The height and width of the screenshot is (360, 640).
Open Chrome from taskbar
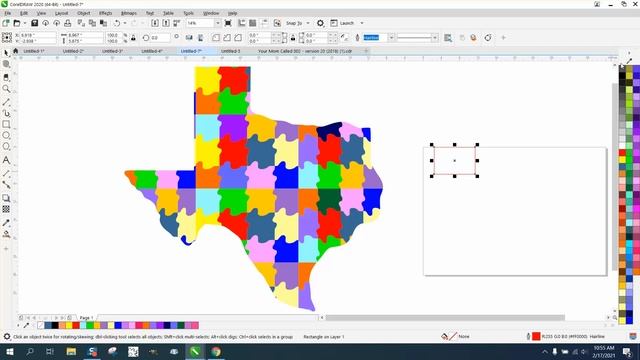[x=216, y=351]
